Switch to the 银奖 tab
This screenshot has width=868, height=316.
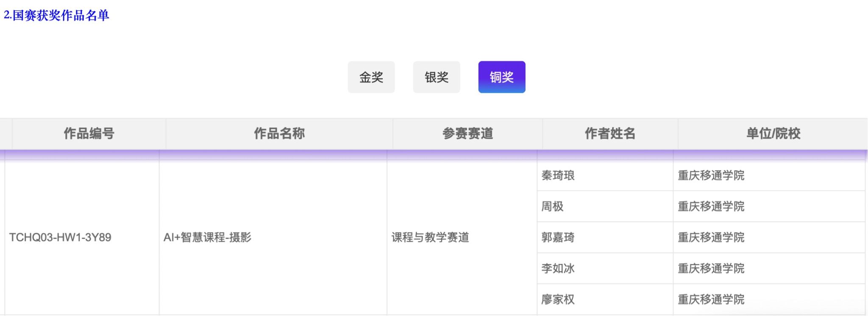tap(436, 77)
